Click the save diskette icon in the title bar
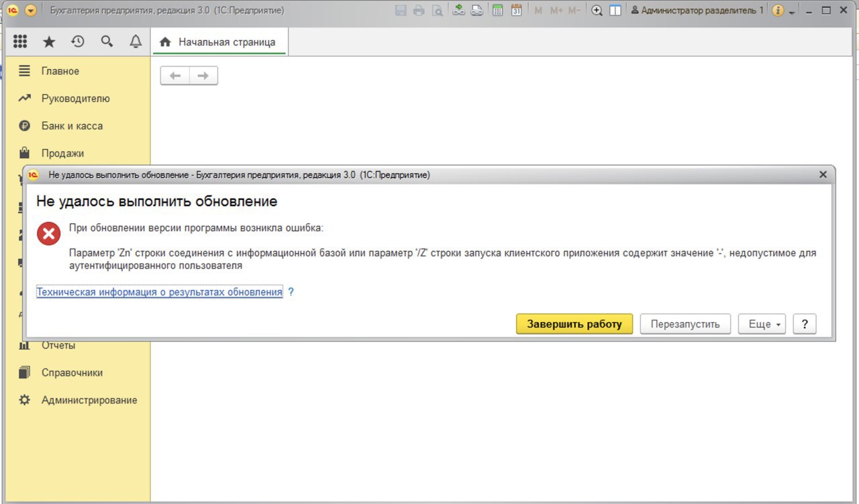Viewport: 859px width, 504px height. pos(401,11)
